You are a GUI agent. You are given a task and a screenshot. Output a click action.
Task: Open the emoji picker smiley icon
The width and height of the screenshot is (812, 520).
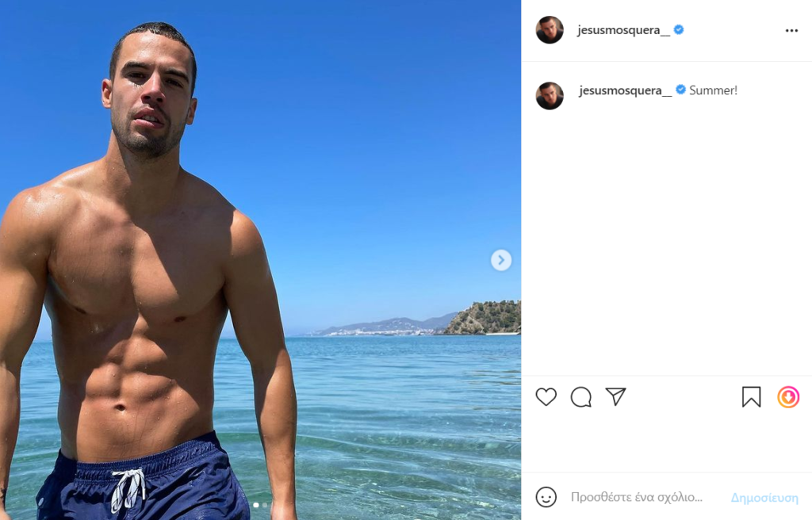tap(546, 497)
